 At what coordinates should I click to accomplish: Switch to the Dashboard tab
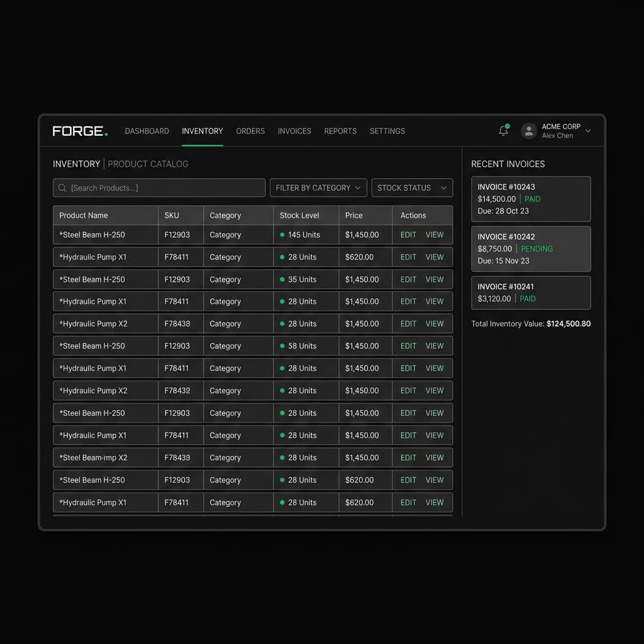tap(147, 131)
